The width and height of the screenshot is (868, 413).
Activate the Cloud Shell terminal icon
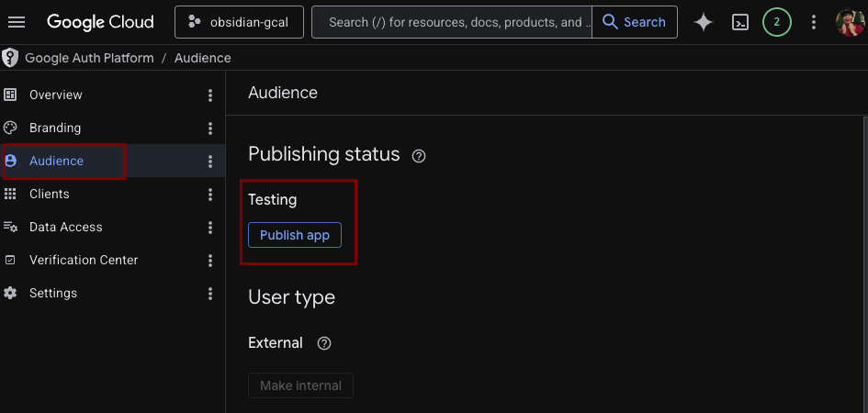pyautogui.click(x=740, y=22)
